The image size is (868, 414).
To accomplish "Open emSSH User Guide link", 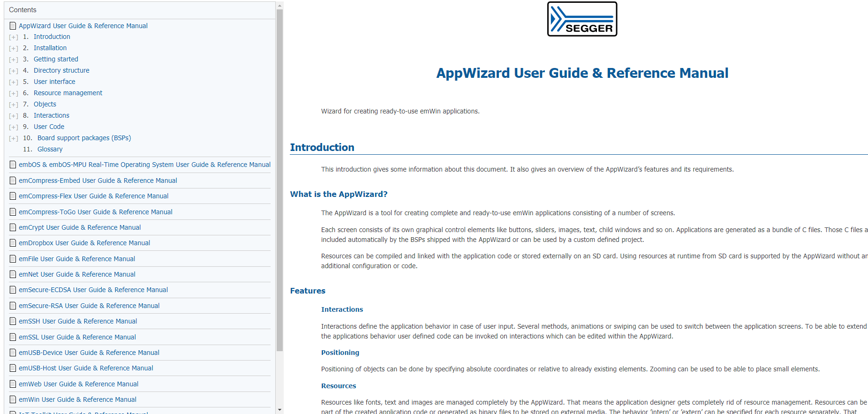I will [x=78, y=321].
